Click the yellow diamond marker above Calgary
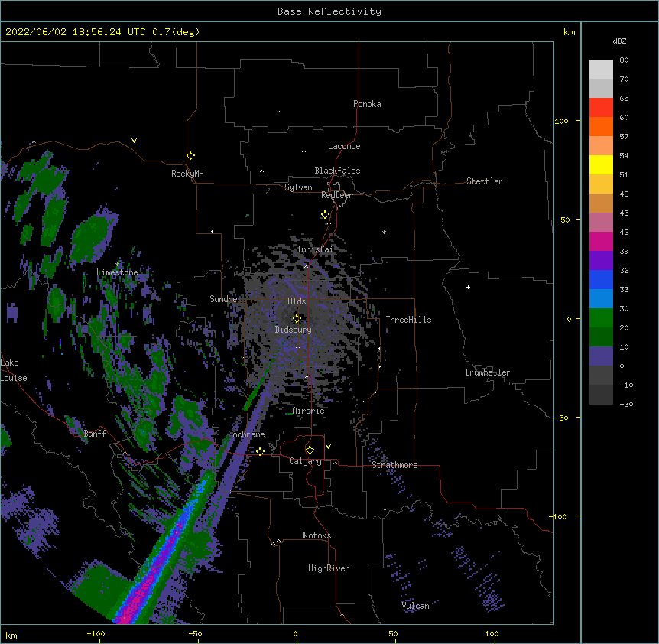Viewport: 659px width, 644px height. click(x=310, y=450)
